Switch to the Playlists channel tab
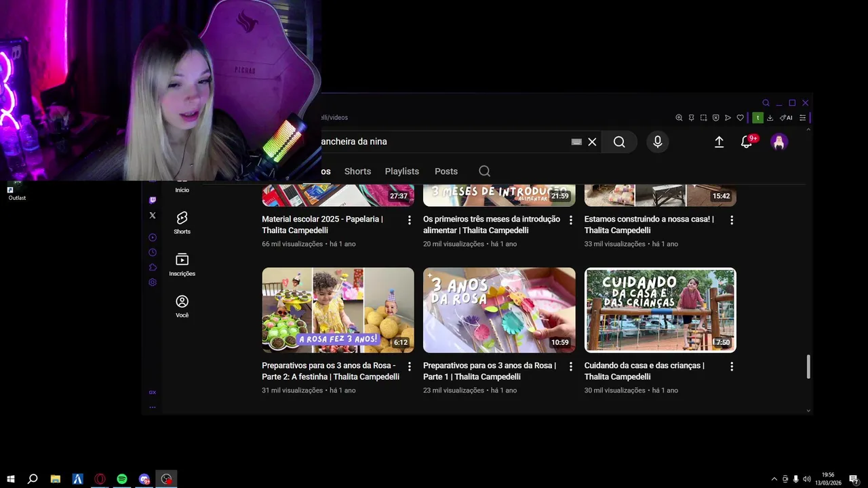This screenshot has height=488, width=868. click(402, 171)
